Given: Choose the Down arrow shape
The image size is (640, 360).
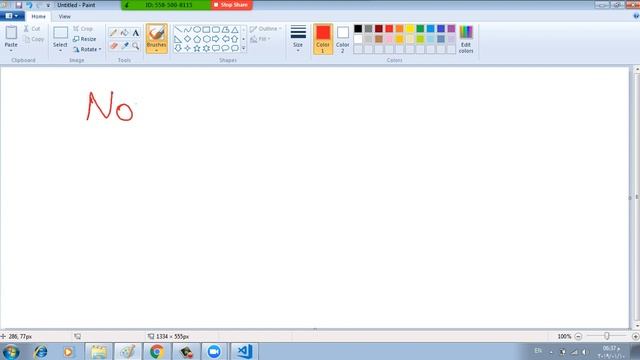Looking at the screenshot, I should pyautogui.click(x=178, y=49).
